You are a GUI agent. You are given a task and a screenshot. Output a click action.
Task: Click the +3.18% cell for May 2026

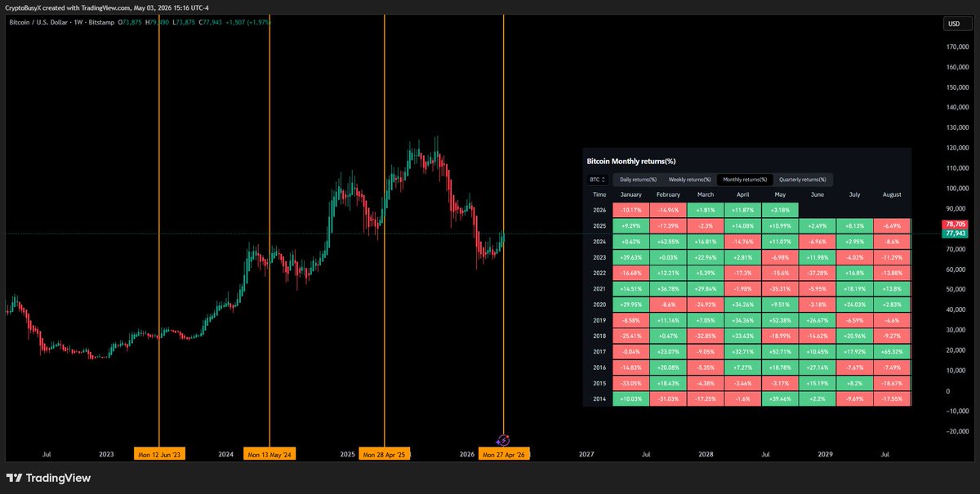pos(780,210)
